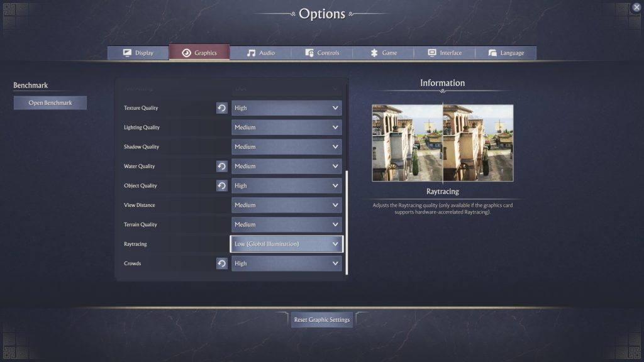Screen dimensions: 644x362
Task: Open the Texture Quality dropdown
Action: click(286, 108)
